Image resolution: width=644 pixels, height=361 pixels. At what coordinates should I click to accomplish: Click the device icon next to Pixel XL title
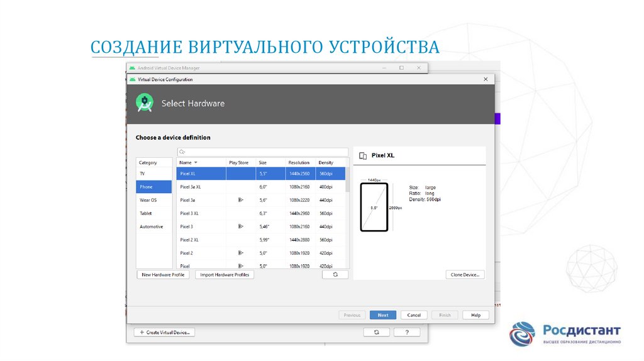[363, 155]
